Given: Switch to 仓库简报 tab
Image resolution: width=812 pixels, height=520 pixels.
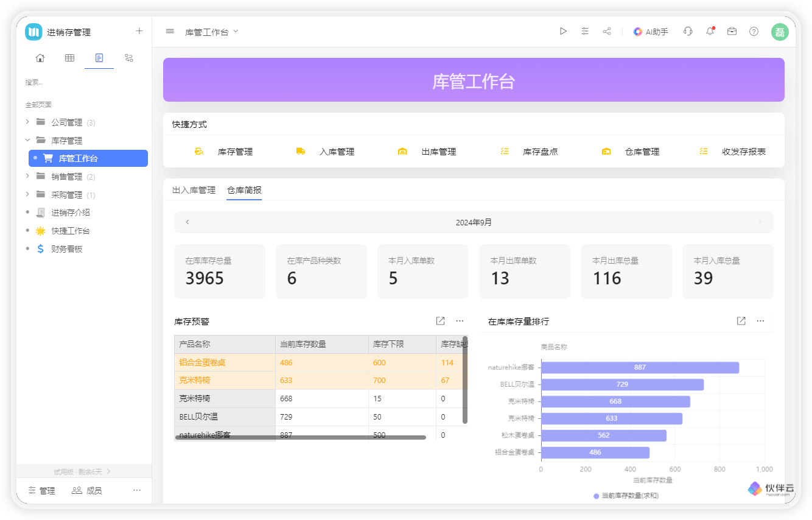Looking at the screenshot, I should point(244,190).
